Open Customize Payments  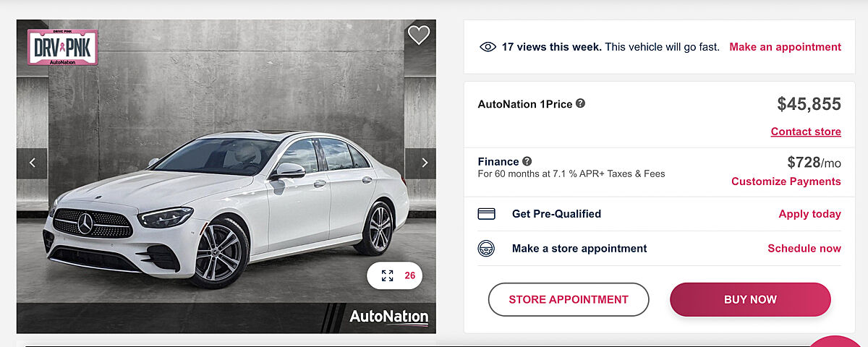coord(786,181)
